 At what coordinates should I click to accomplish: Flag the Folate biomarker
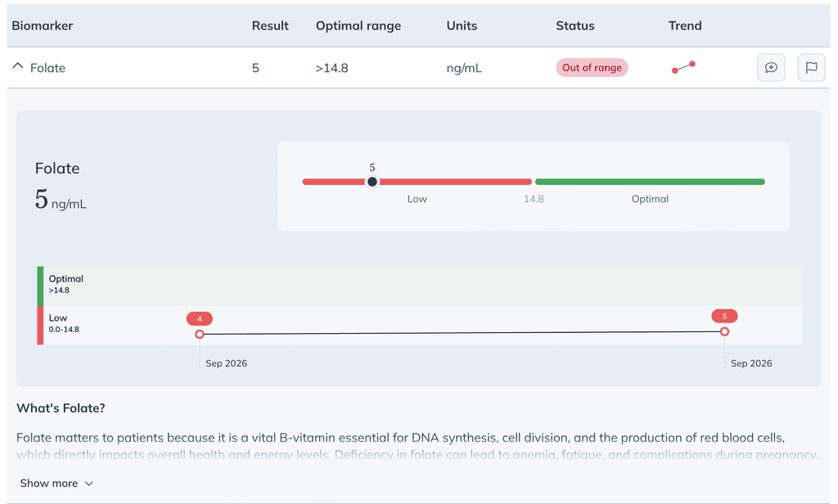click(811, 67)
